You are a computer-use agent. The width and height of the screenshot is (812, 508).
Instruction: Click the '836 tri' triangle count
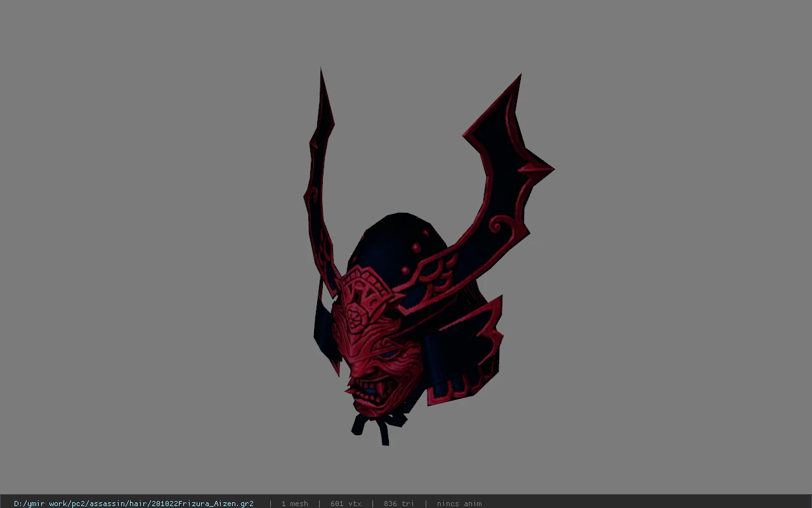click(398, 504)
